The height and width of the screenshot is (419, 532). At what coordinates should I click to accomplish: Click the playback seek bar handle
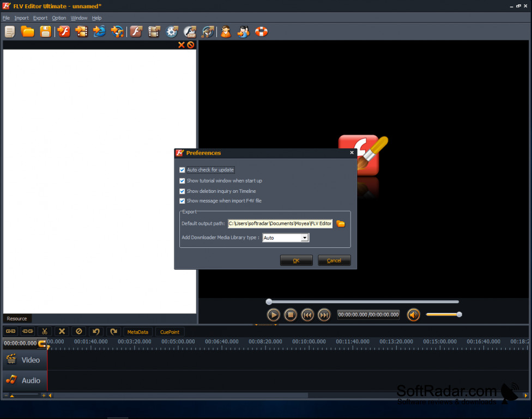269,302
